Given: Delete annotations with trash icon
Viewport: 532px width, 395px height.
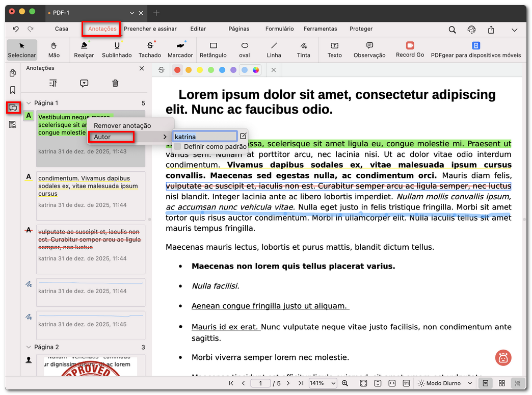Looking at the screenshot, I should 115,83.
